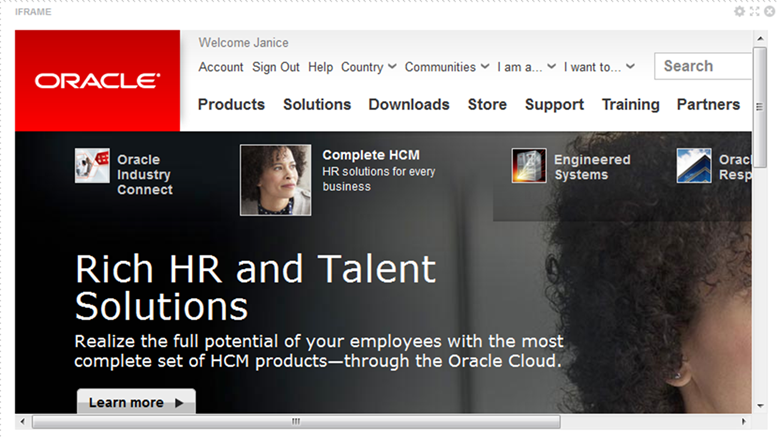The image size is (779, 440).
Task: Click the vertical scrollbar up arrow
Action: click(760, 38)
